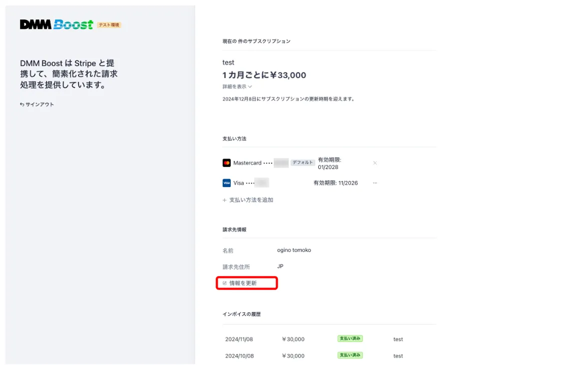
Task: Click 支払い済み status on 2024/10/08 invoice
Action: click(x=350, y=355)
